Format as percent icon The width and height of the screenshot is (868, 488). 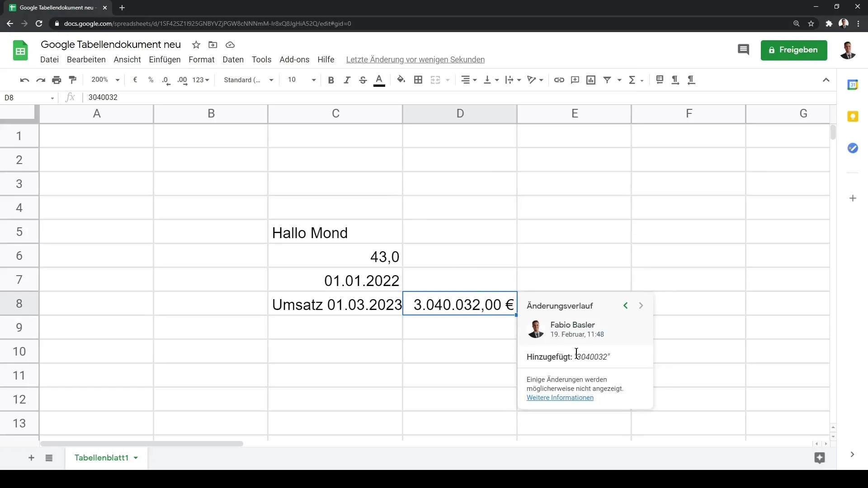(x=151, y=80)
